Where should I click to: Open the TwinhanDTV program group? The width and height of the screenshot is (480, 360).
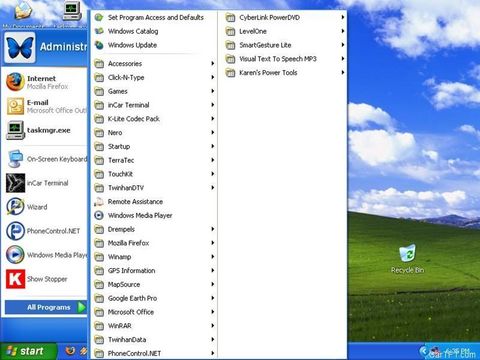click(x=154, y=188)
